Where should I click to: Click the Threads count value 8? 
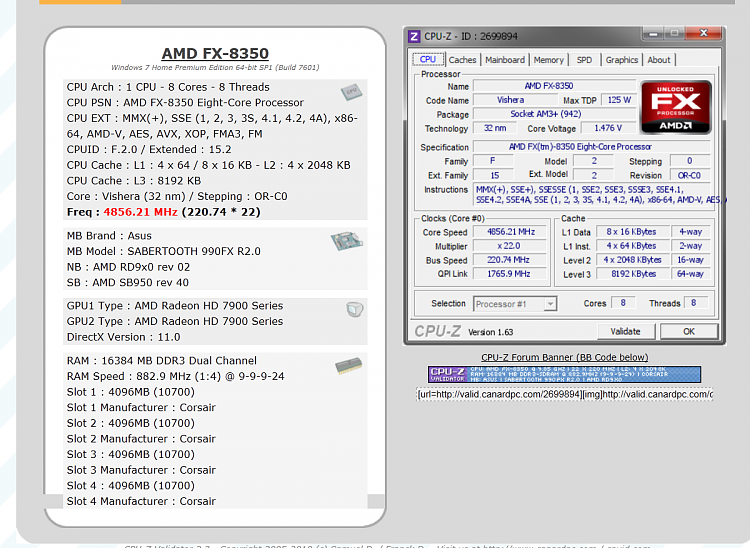click(x=695, y=303)
